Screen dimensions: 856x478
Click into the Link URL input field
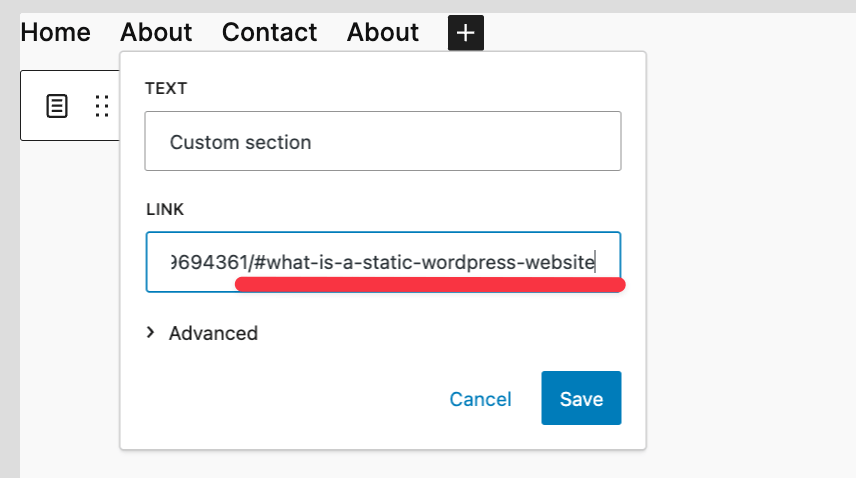tap(382, 262)
